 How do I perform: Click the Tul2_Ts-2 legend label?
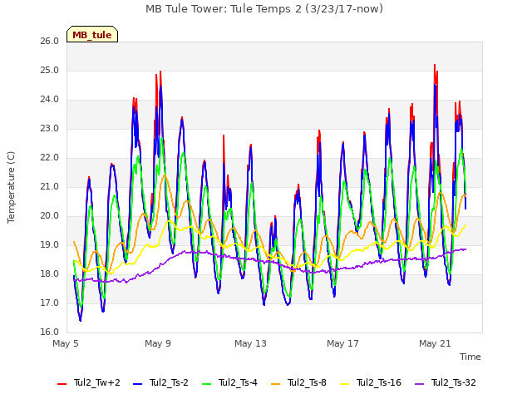pos(169,382)
